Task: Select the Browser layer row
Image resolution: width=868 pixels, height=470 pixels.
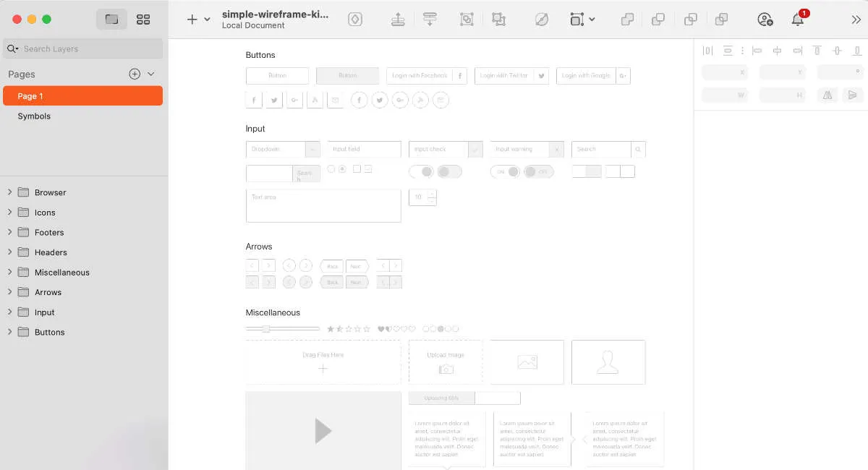Action: point(84,192)
